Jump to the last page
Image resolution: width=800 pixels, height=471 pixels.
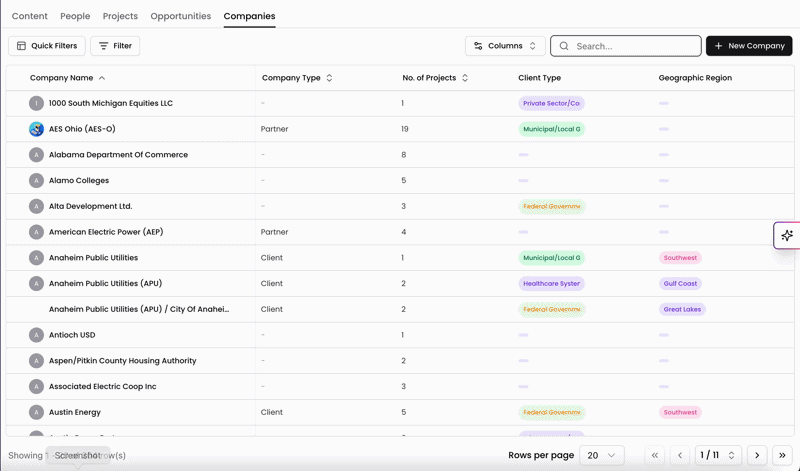(782, 455)
